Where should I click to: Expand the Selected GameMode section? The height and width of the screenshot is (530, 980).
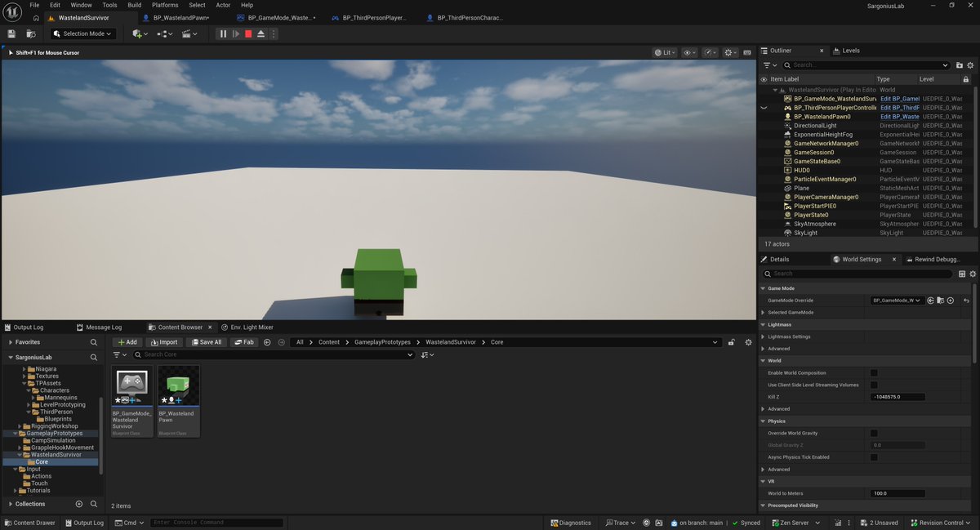764,312
